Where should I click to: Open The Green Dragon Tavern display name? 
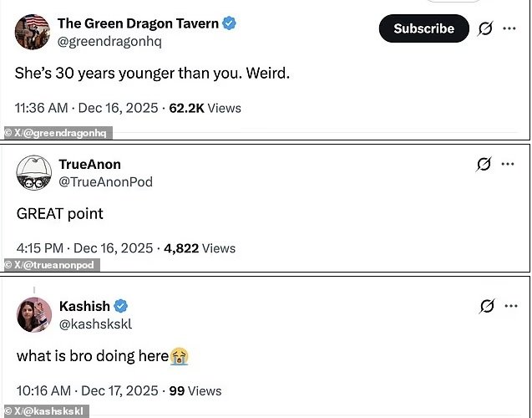137,23
